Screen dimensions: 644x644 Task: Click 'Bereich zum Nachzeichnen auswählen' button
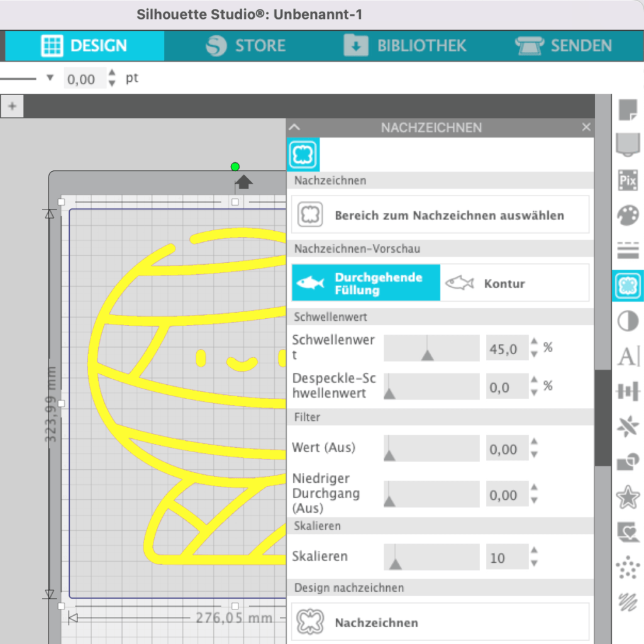440,215
